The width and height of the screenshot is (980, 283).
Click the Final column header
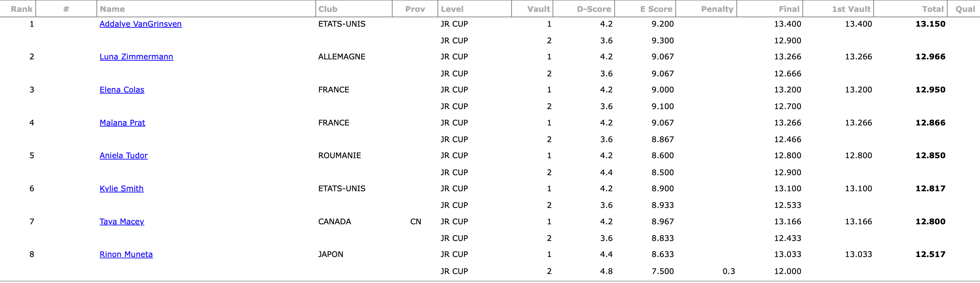789,9
